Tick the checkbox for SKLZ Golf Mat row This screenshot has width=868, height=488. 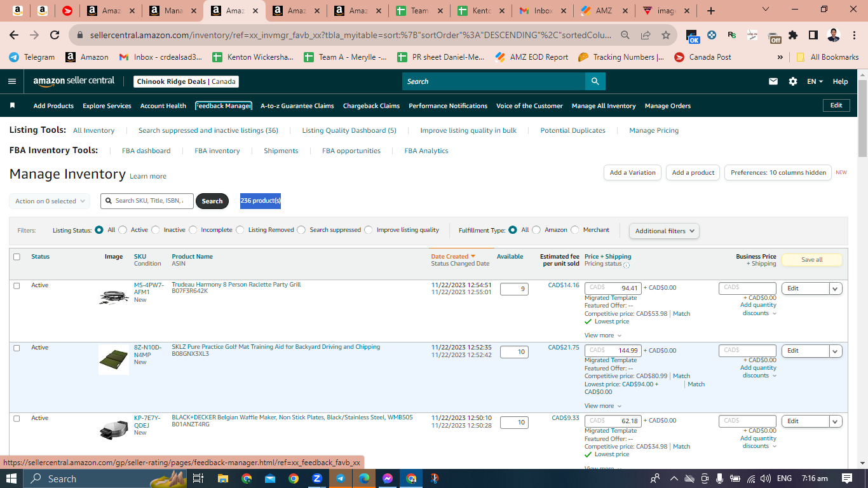coord(17,348)
